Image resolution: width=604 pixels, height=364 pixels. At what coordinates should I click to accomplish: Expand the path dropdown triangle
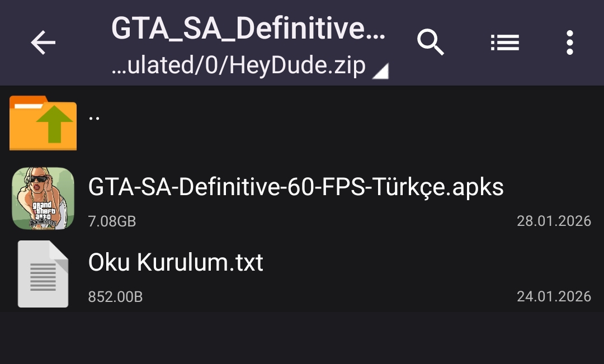381,71
